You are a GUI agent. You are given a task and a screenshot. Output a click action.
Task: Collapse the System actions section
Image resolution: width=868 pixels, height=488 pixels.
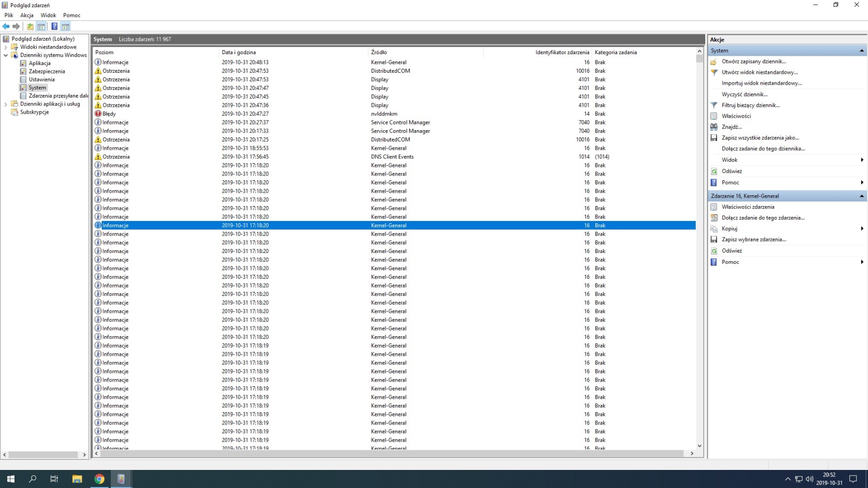pyautogui.click(x=861, y=51)
